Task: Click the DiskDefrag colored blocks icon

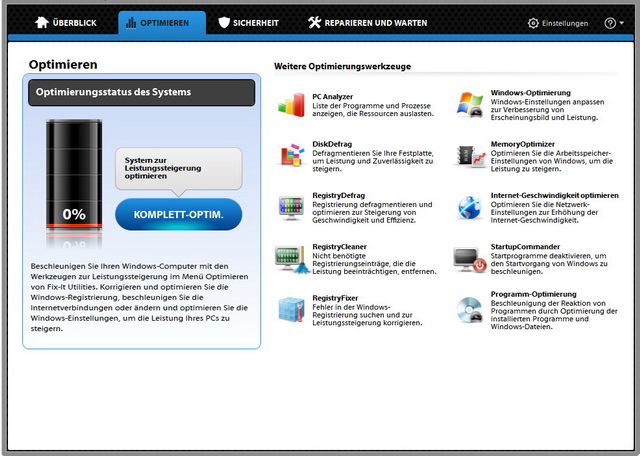Action: pos(292,155)
